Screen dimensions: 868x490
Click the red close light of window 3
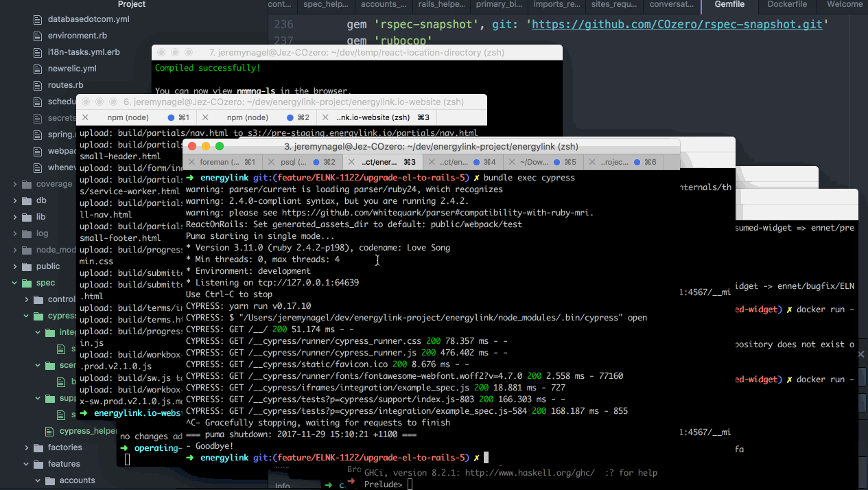click(192, 146)
